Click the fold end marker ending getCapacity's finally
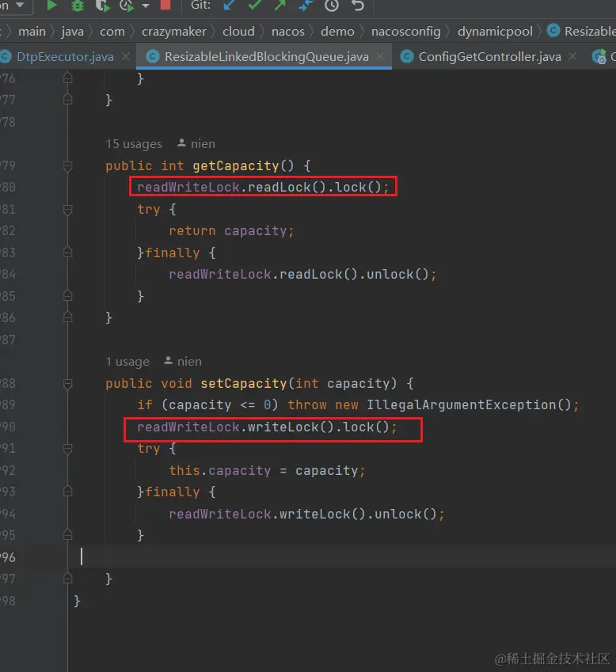 (67, 296)
